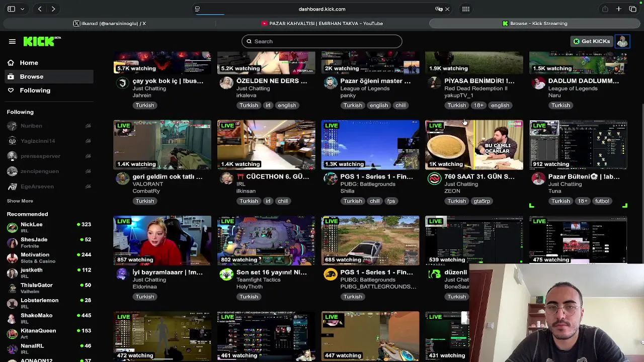
Task: Go forward with Safari forward arrow
Action: click(x=53, y=9)
